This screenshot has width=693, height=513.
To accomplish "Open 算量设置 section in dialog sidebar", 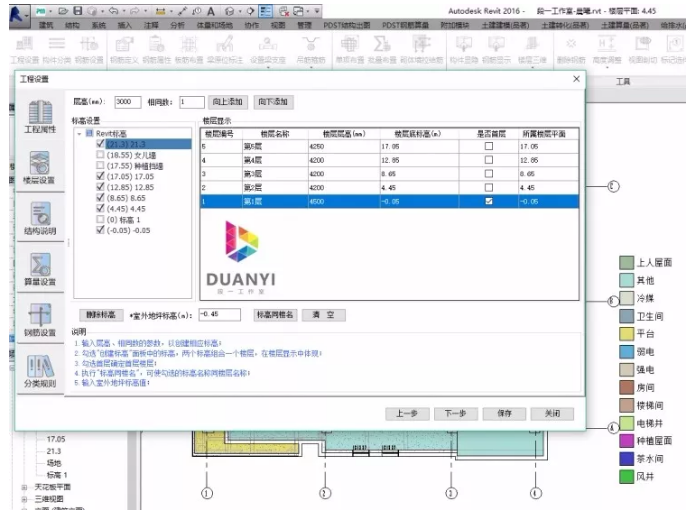I will (40, 270).
